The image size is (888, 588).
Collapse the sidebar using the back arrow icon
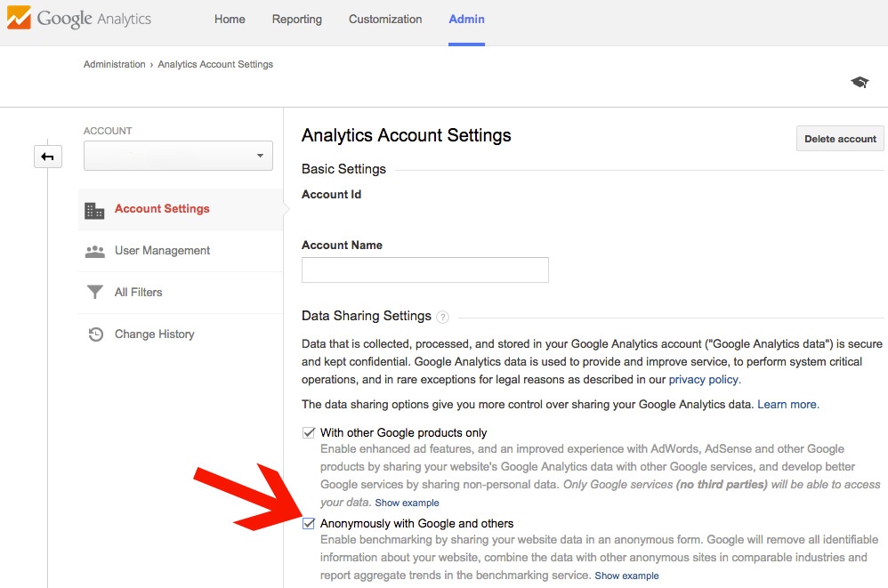[46, 156]
